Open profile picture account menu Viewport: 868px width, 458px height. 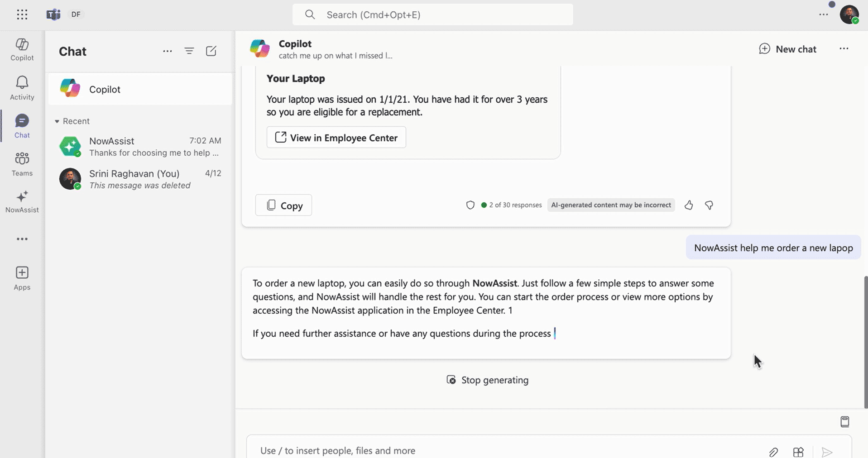pyautogui.click(x=849, y=14)
